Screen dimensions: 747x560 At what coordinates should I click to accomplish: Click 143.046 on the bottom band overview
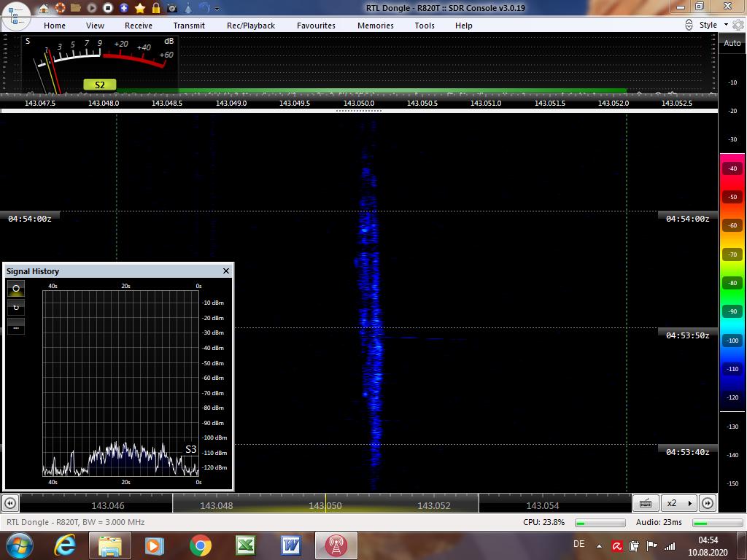(108, 506)
